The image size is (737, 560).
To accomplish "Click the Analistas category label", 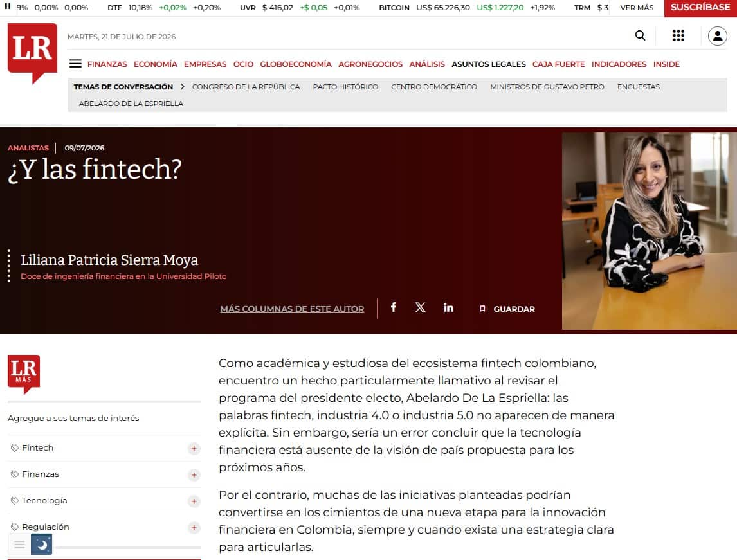I will [x=28, y=147].
